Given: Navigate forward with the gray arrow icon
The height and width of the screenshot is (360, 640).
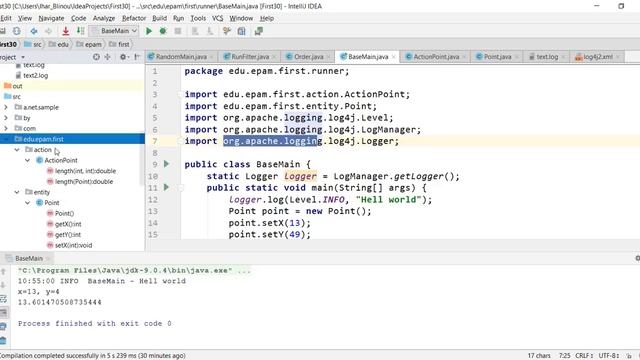Looking at the screenshot, I should (49, 31).
